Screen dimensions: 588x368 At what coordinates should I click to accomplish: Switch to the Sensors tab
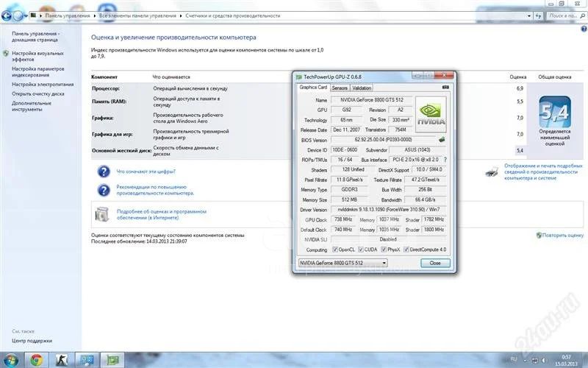340,88
